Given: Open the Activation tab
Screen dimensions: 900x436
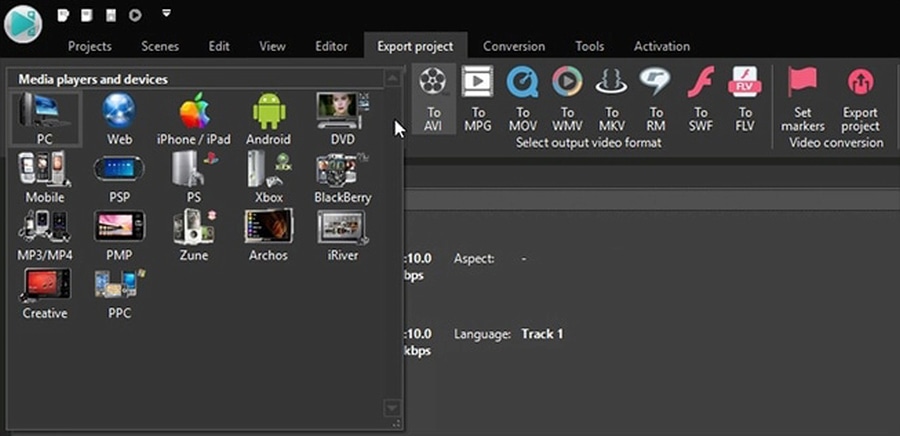Looking at the screenshot, I should tap(661, 46).
